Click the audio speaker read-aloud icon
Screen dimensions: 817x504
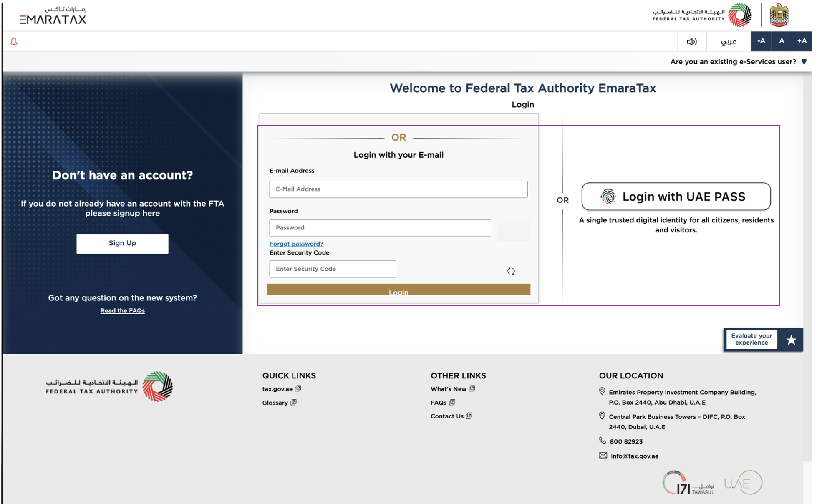(691, 41)
